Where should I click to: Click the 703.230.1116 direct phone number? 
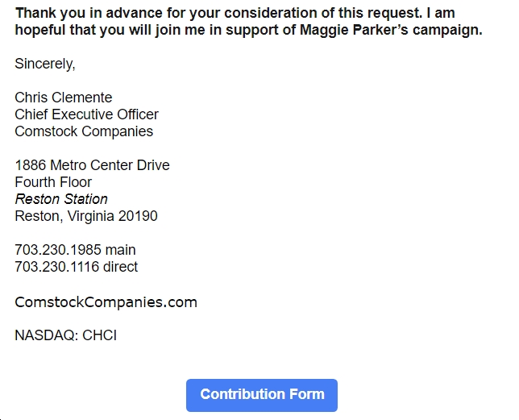click(x=76, y=267)
